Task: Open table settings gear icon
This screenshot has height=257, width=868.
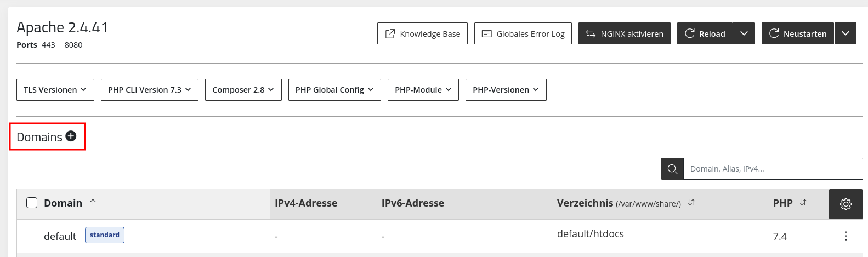Action: tap(846, 204)
